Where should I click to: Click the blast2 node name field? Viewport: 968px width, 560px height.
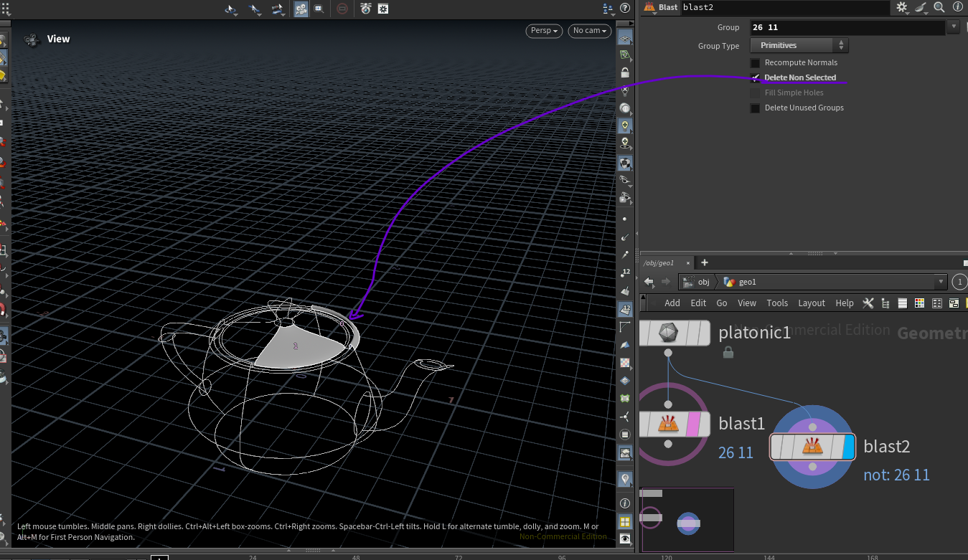[x=786, y=7]
